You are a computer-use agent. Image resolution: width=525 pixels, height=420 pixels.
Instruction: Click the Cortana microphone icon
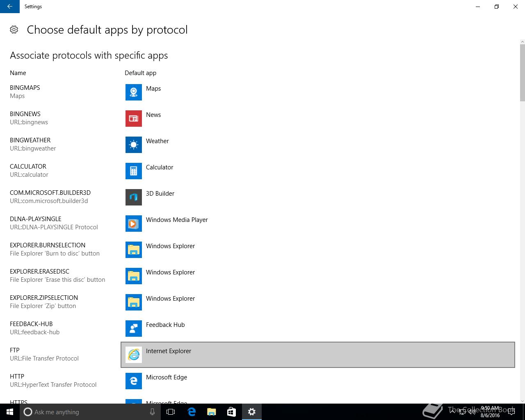[152, 412]
